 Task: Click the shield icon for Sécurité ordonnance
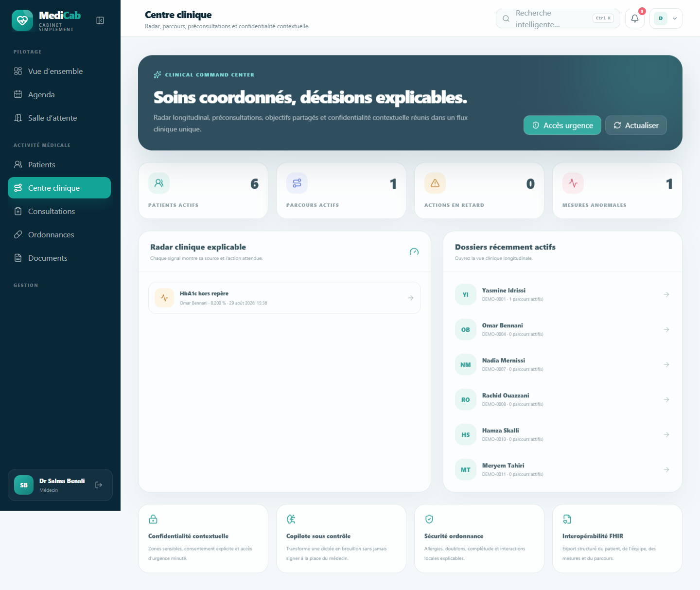point(429,519)
